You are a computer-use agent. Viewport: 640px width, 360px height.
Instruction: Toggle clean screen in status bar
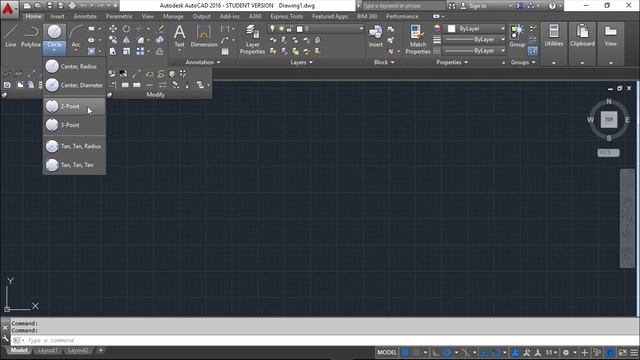click(x=622, y=352)
